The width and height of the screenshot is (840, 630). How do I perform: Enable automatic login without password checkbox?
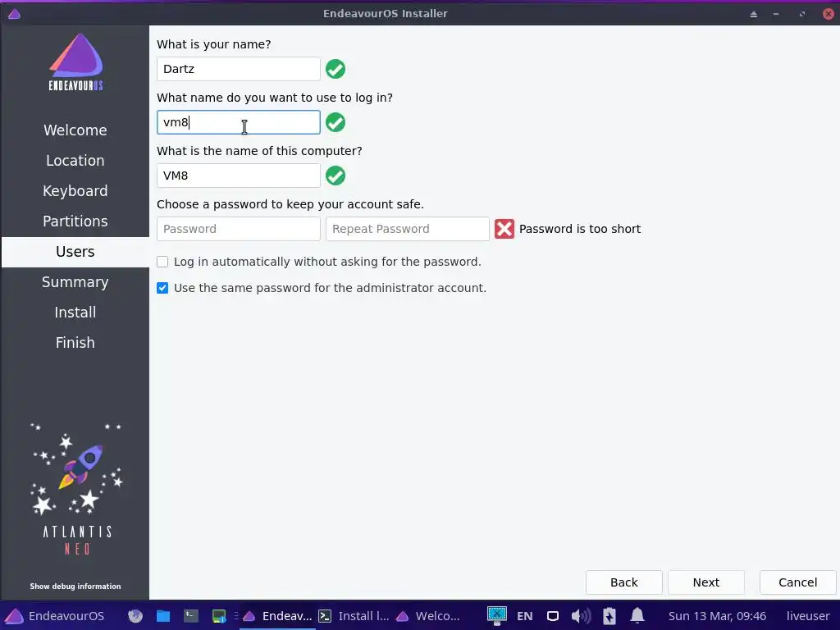[x=162, y=262]
